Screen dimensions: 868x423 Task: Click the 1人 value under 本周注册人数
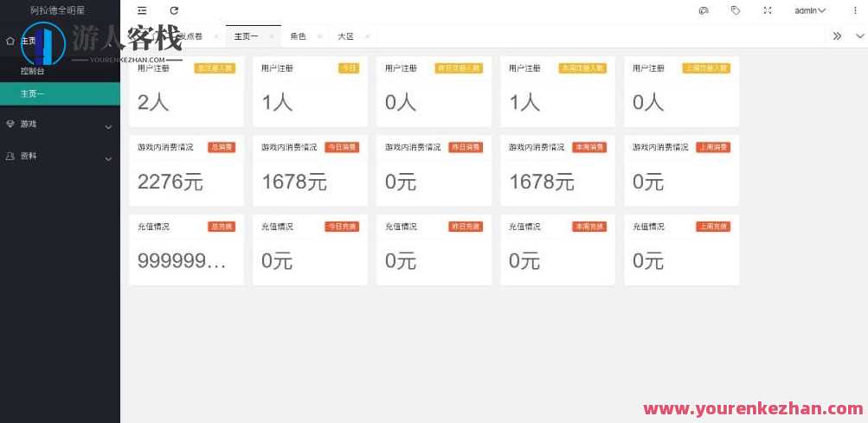coord(524,102)
